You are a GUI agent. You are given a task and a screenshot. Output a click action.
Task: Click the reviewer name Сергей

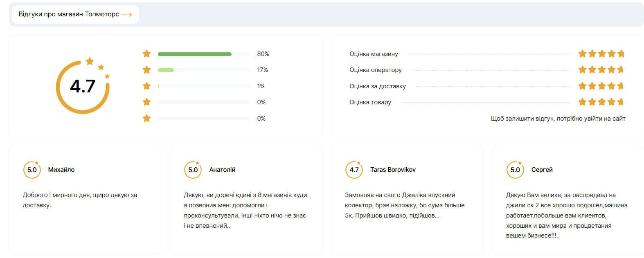click(542, 170)
